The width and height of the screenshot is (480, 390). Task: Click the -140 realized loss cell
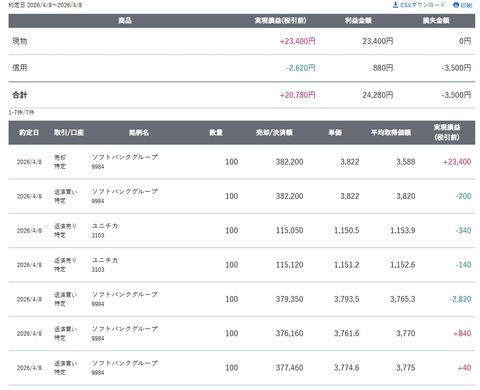coord(463,265)
